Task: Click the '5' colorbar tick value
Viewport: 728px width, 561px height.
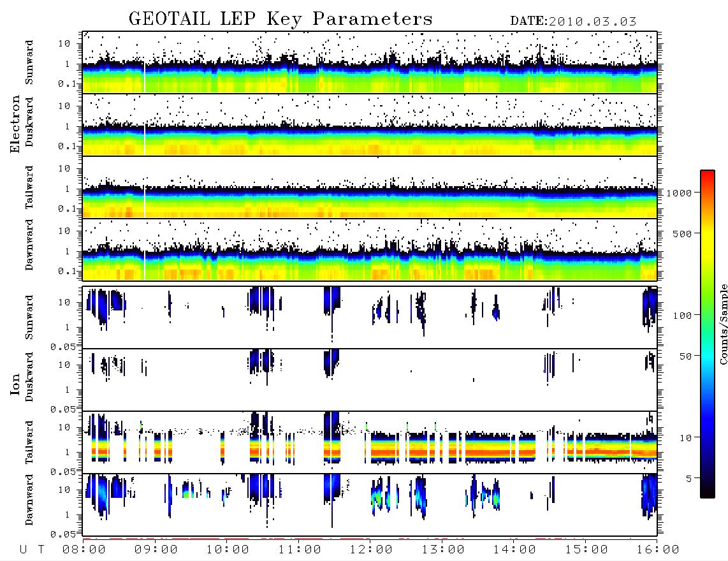Action: tap(688, 479)
